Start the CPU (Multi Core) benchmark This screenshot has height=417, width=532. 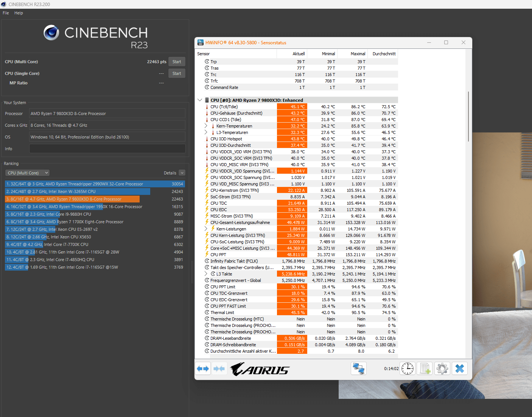177,62
